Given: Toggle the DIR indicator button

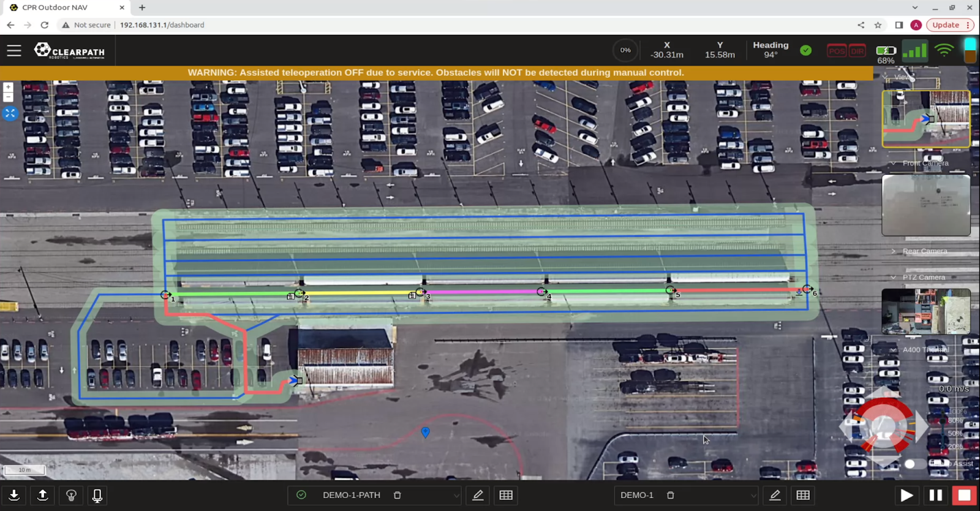Looking at the screenshot, I should tap(857, 51).
